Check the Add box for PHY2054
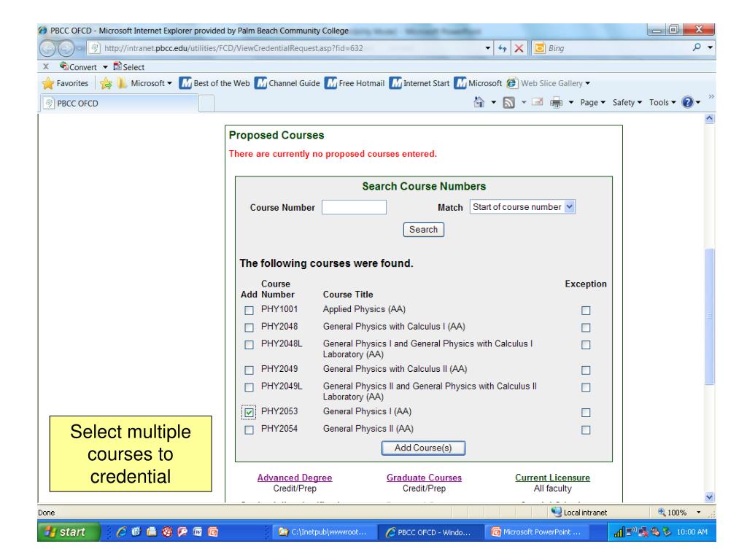This screenshot has height=560, width=747. (x=249, y=430)
